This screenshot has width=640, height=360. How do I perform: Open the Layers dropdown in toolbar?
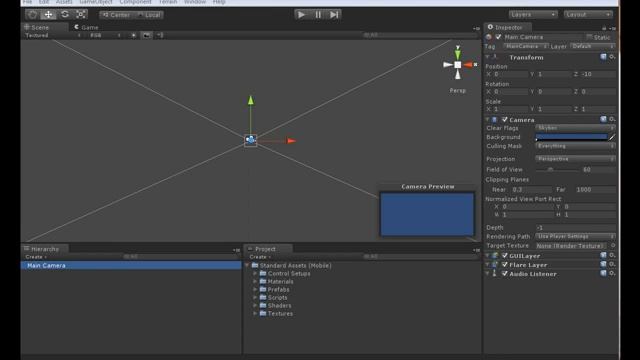click(533, 15)
